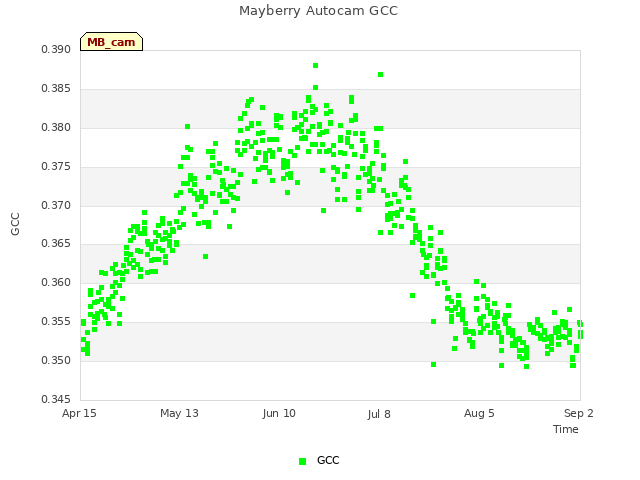Click the Jul 8 x-axis label
This screenshot has height=480, width=640.
click(379, 414)
